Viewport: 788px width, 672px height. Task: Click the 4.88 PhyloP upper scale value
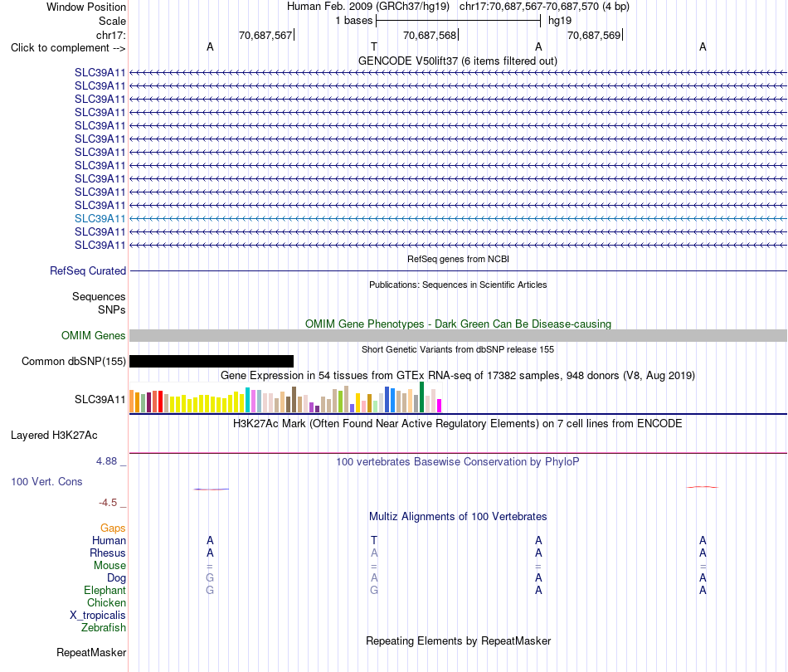click(106, 461)
